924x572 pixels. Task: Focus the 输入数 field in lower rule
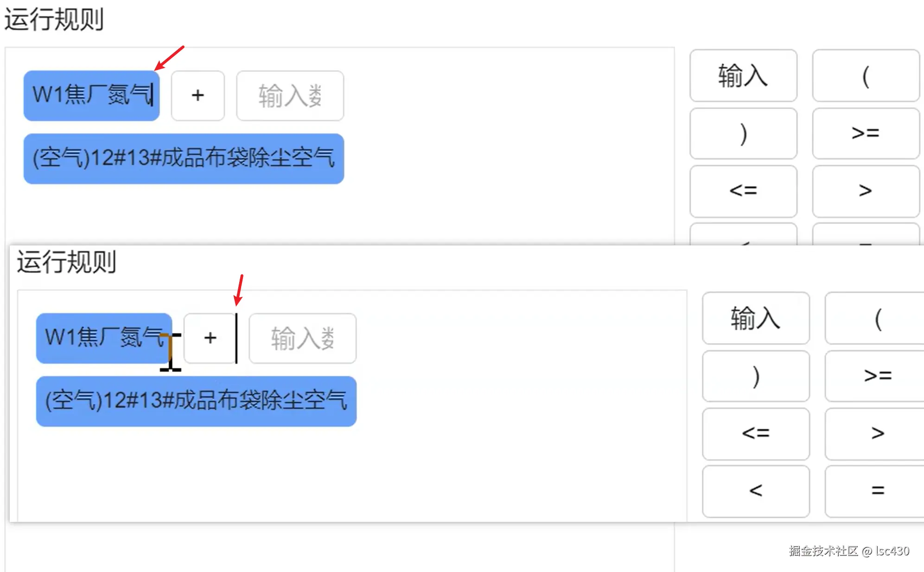[302, 338]
